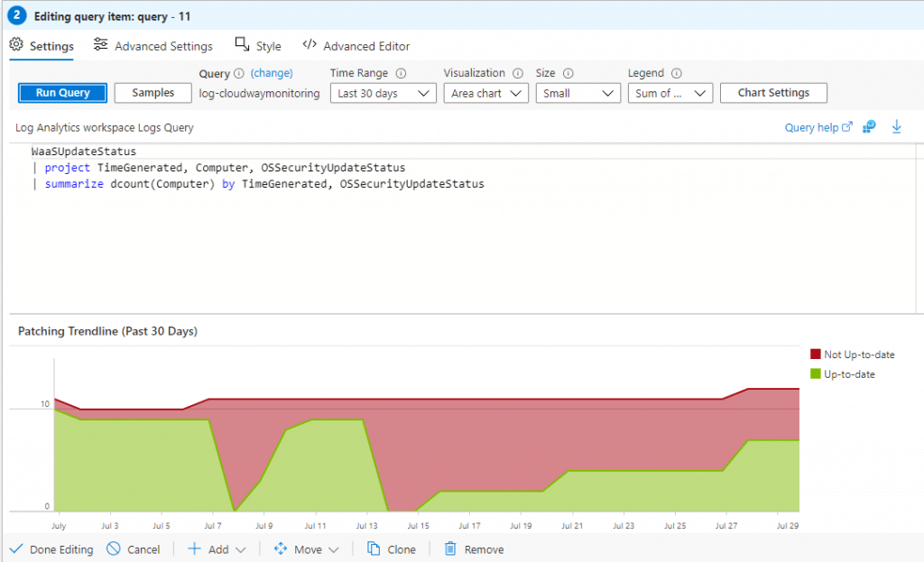Click the Clone copy icon
Screen dimensions: 924x562
[374, 548]
